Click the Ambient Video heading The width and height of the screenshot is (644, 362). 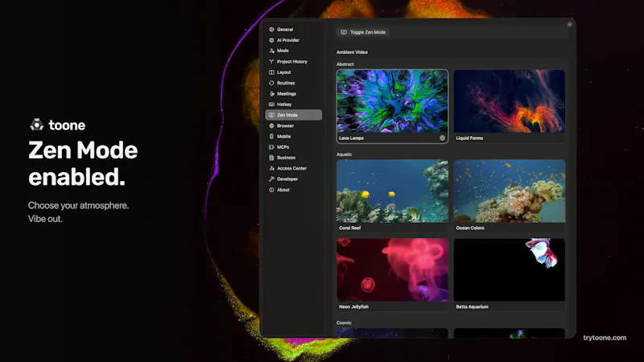pos(352,52)
